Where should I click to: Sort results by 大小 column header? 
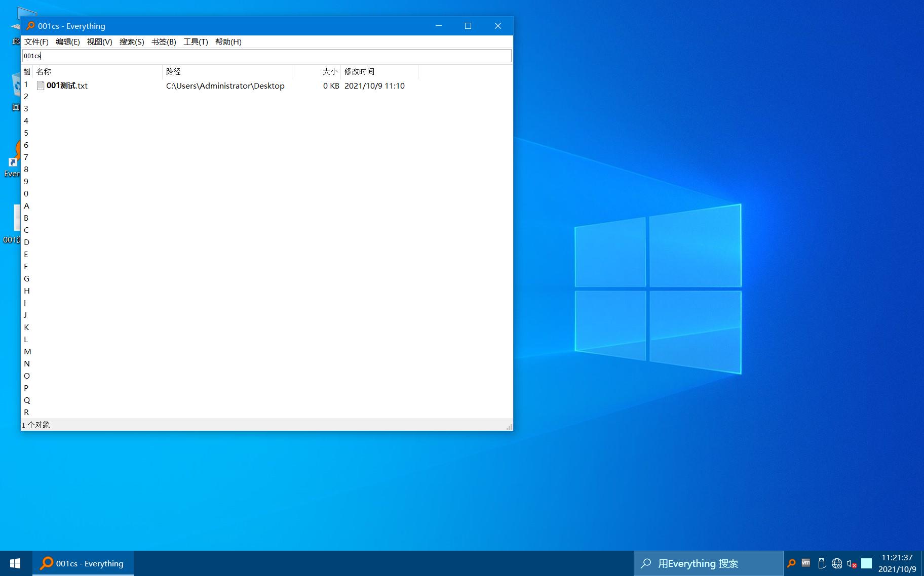pos(317,71)
